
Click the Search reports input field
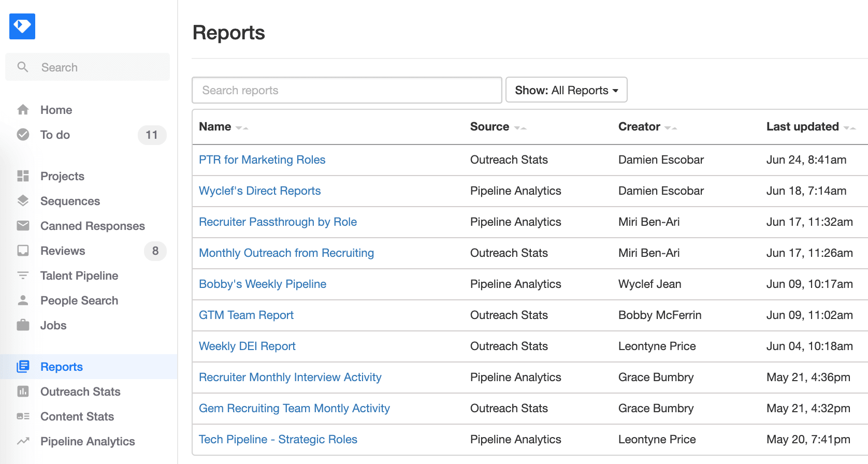click(346, 90)
